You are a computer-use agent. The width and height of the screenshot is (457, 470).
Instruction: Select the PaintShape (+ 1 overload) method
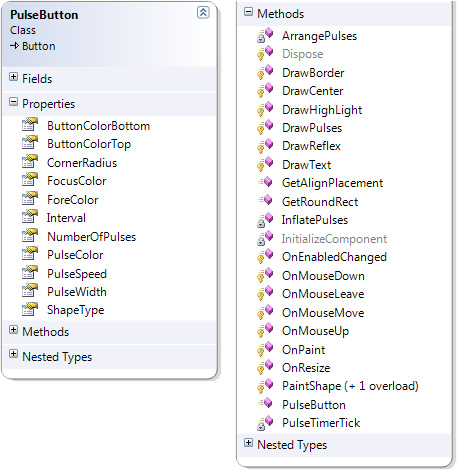[x=350, y=386]
